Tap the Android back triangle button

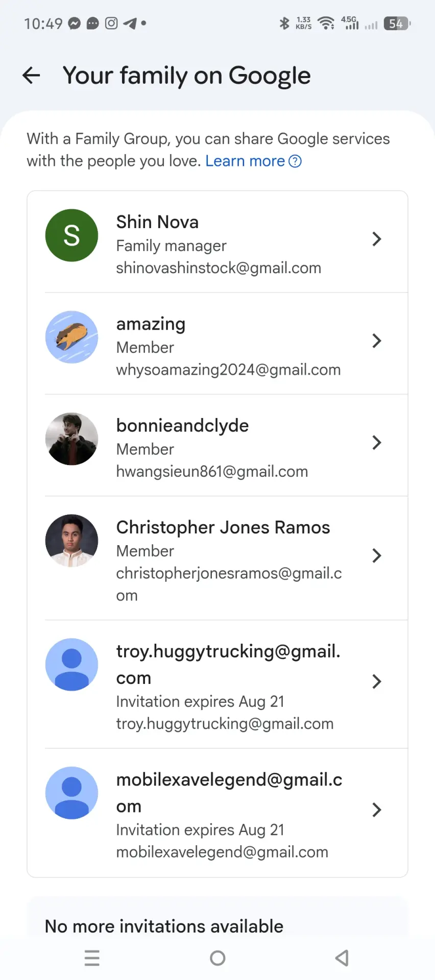pos(342,958)
